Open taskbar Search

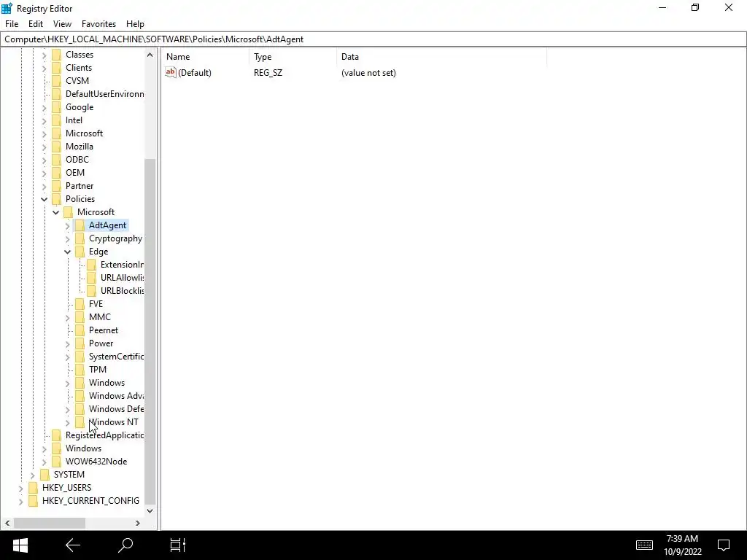[125, 545]
